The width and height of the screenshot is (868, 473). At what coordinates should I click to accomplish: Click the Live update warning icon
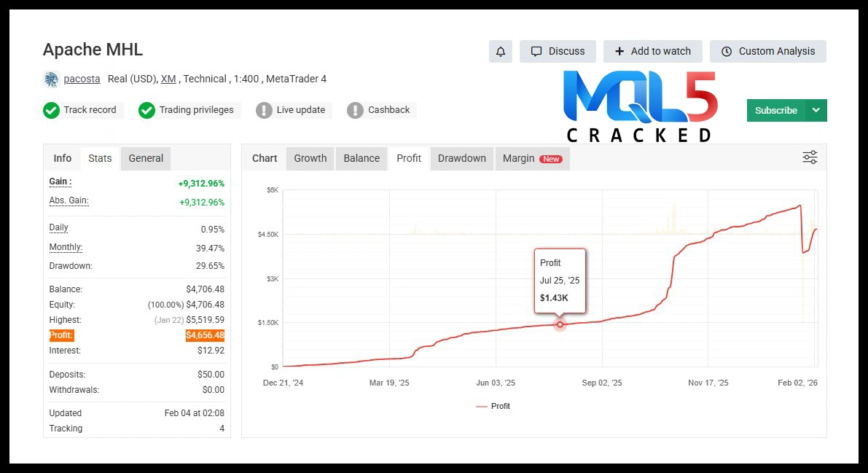point(264,110)
